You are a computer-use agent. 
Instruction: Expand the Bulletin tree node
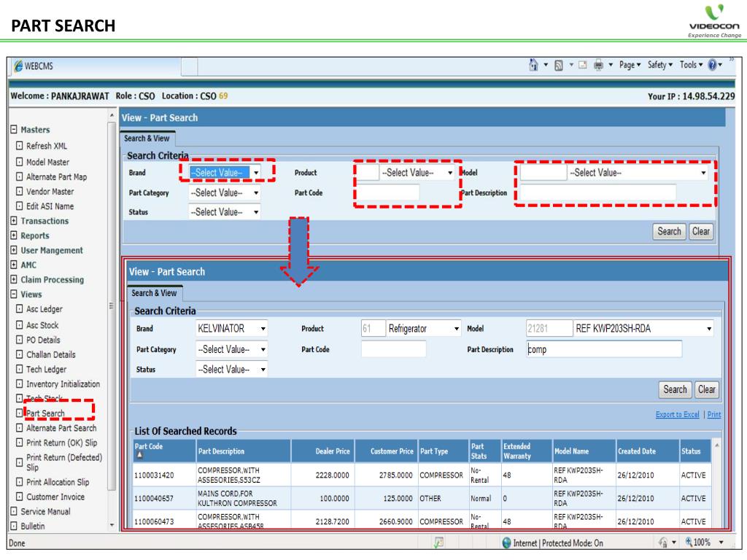(14, 526)
